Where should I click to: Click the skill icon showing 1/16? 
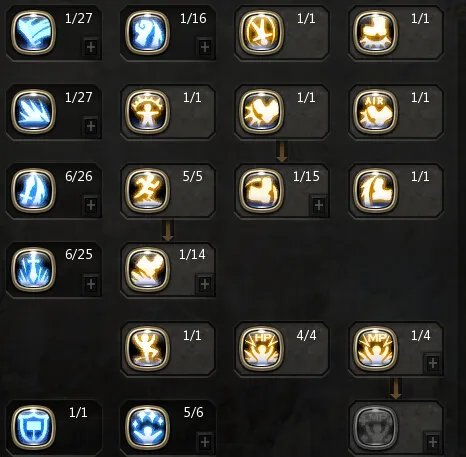147,32
